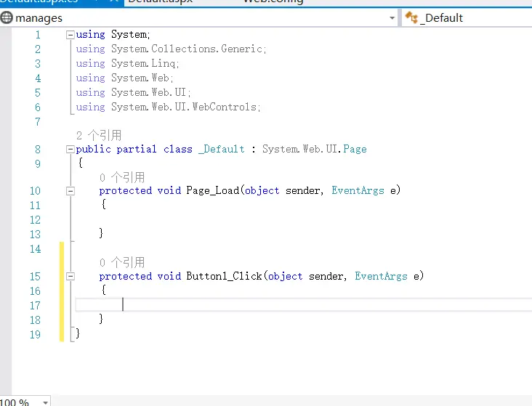
Task: Collapse the Page_Load method at line 10
Action: pos(70,191)
